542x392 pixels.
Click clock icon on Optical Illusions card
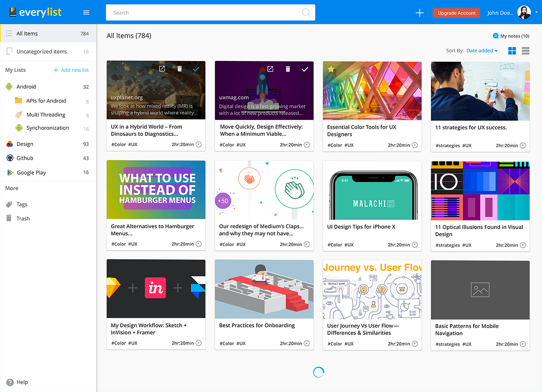click(523, 245)
